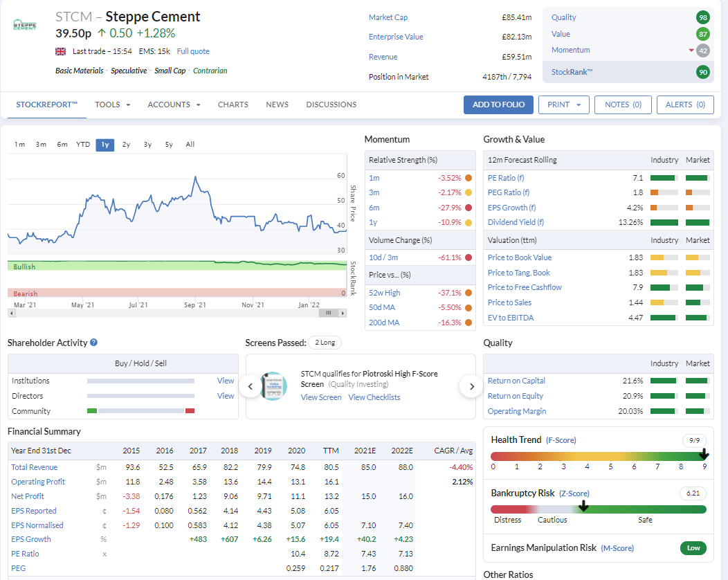Expand the Print dropdown button
728x580 pixels.
[563, 105]
